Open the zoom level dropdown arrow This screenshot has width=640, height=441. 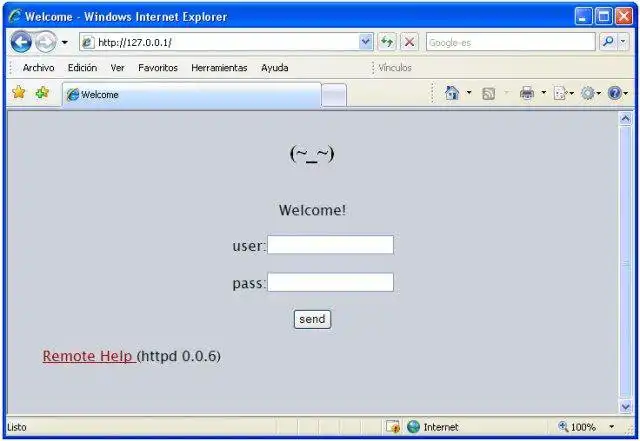coord(611,427)
